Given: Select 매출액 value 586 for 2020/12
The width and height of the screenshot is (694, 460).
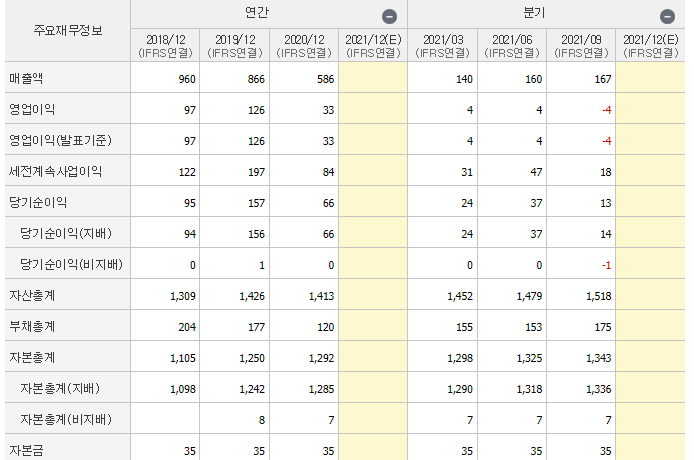Looking at the screenshot, I should (325, 79).
